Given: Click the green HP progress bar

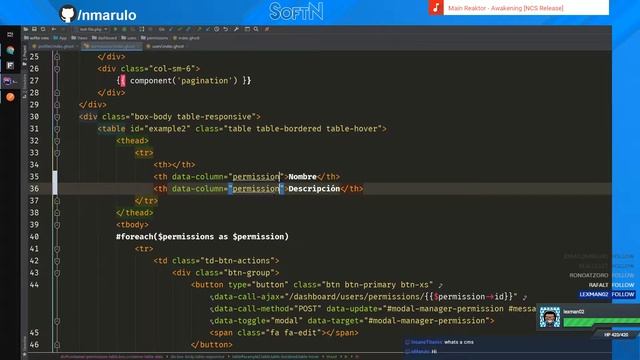Looking at the screenshot, I should (601, 322).
